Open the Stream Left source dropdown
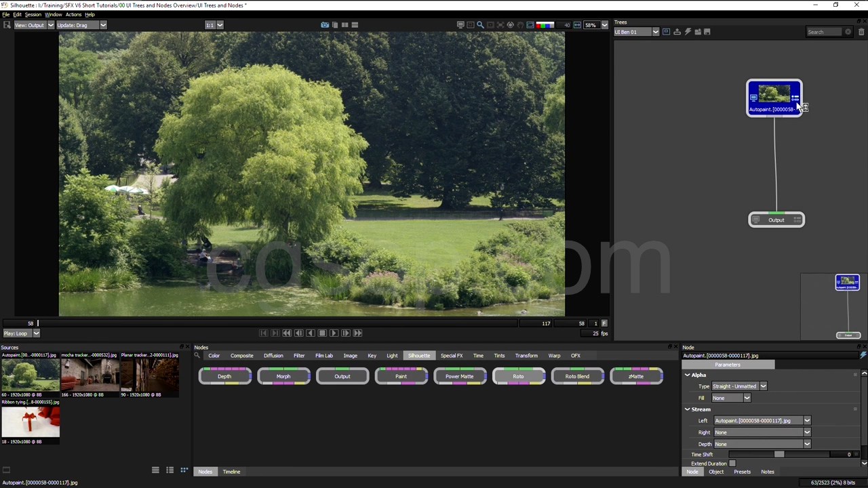 click(x=762, y=421)
